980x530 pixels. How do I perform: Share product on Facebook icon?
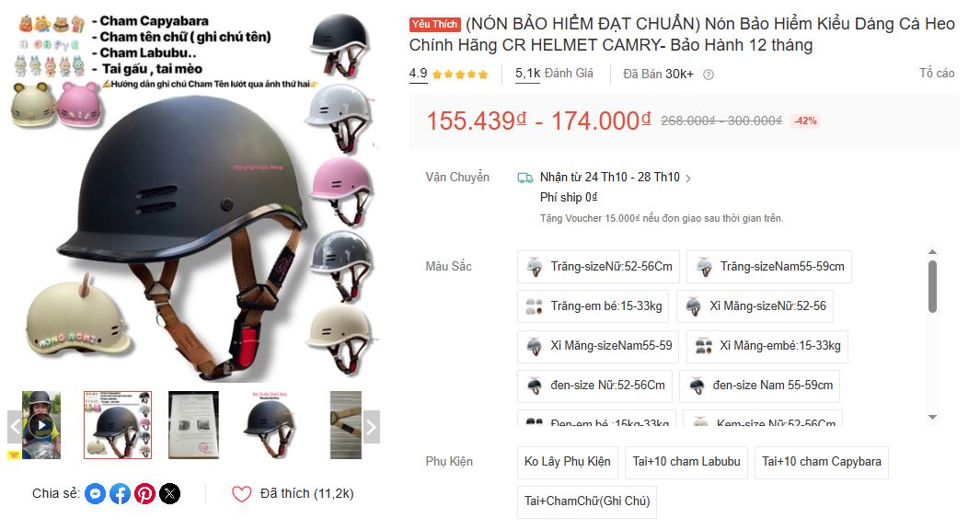120,494
